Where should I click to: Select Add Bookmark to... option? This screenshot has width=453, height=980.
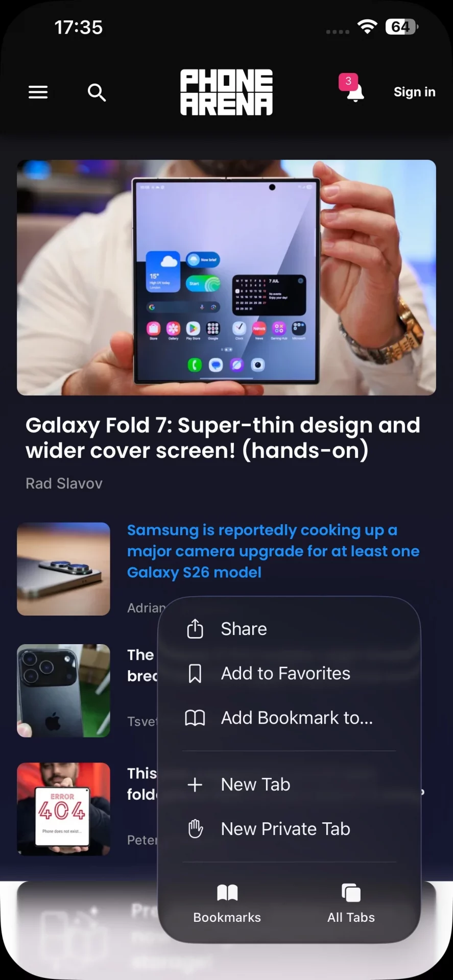[x=290, y=718]
